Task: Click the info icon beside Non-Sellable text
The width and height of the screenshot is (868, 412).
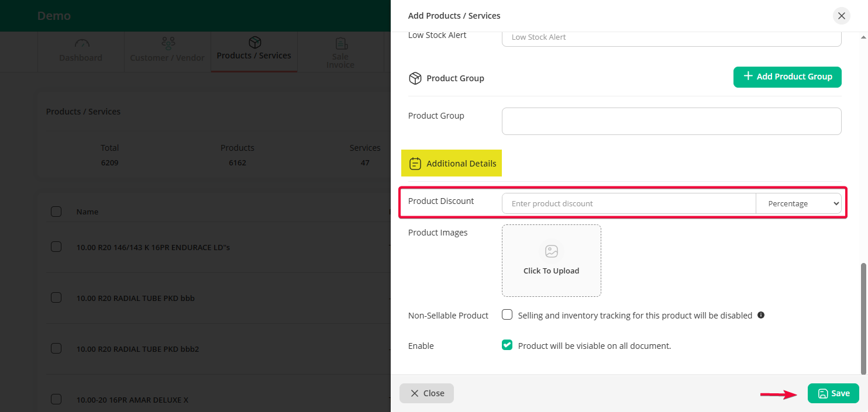Action: 761,315
